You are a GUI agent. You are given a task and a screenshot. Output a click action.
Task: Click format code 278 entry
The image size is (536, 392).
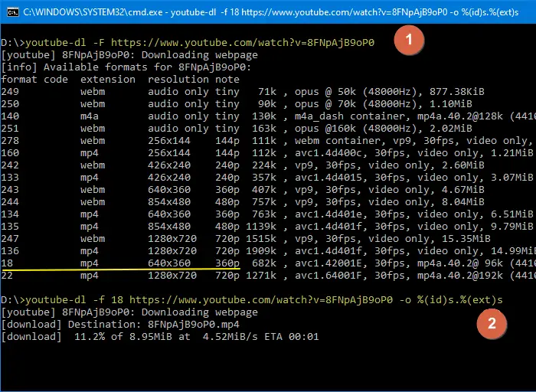(10, 141)
